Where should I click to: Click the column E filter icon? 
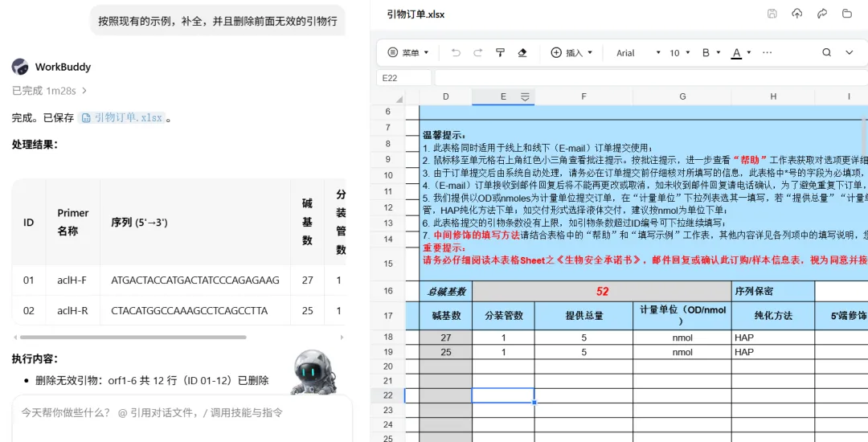[x=525, y=96]
